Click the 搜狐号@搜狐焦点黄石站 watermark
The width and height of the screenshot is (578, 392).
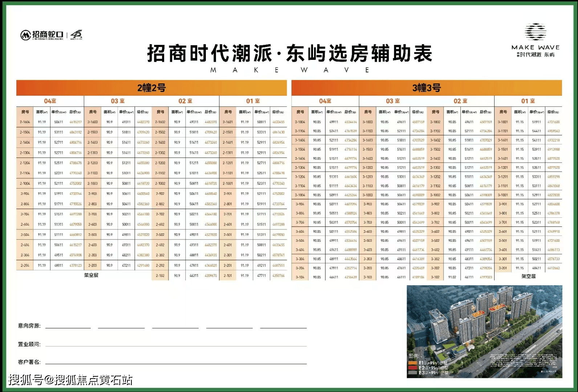(x=70, y=380)
